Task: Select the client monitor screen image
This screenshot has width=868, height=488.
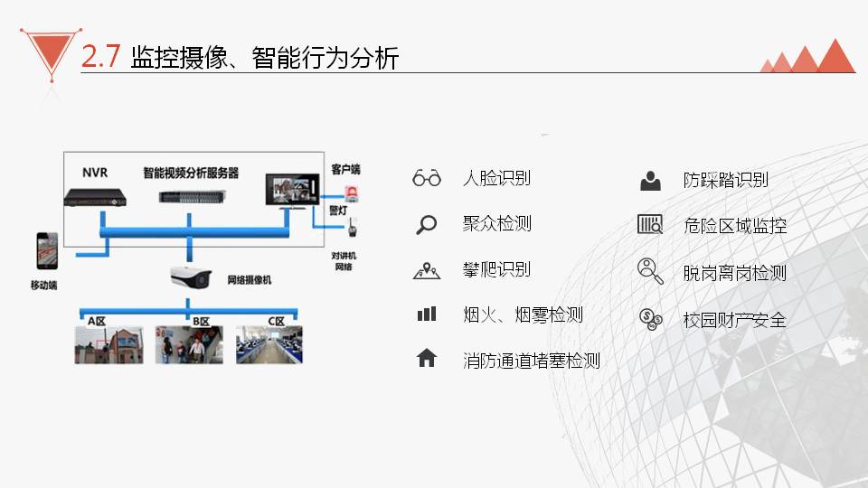Action: pyautogui.click(x=291, y=192)
